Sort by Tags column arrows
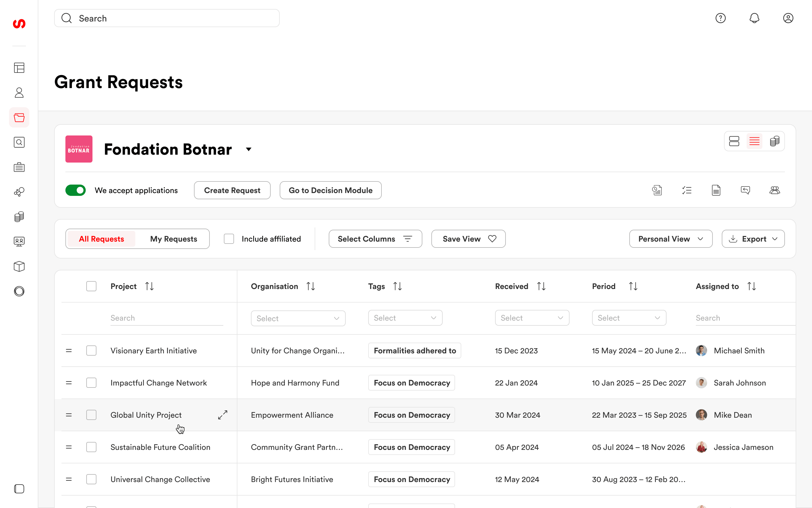 point(398,286)
